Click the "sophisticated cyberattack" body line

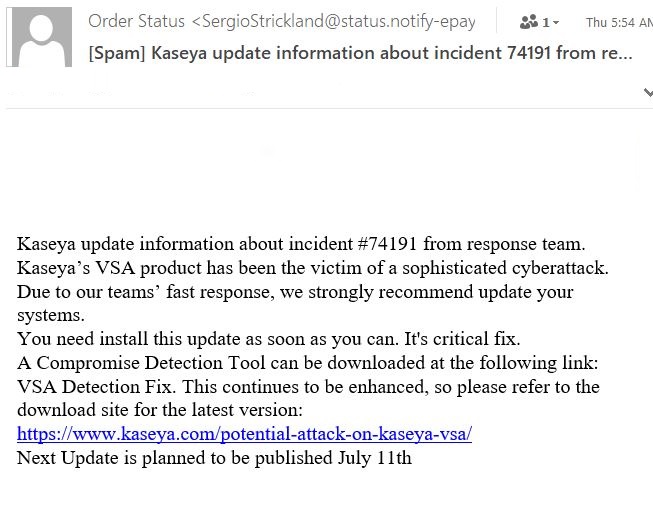[x=312, y=268]
